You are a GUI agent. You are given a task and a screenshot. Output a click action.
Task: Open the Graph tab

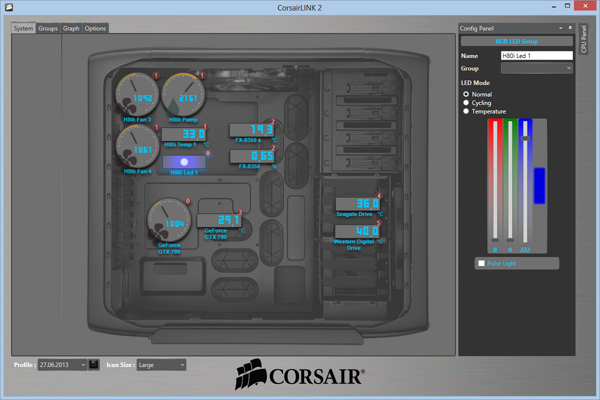tap(71, 28)
